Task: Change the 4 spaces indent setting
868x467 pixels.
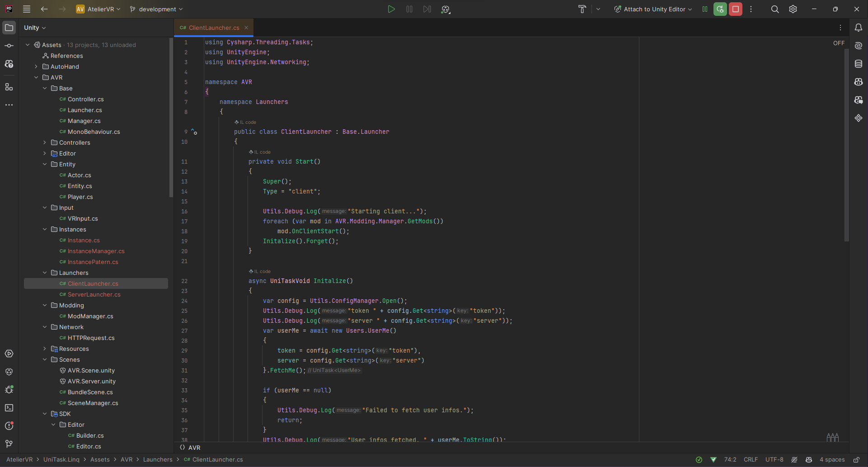Action: click(x=832, y=459)
